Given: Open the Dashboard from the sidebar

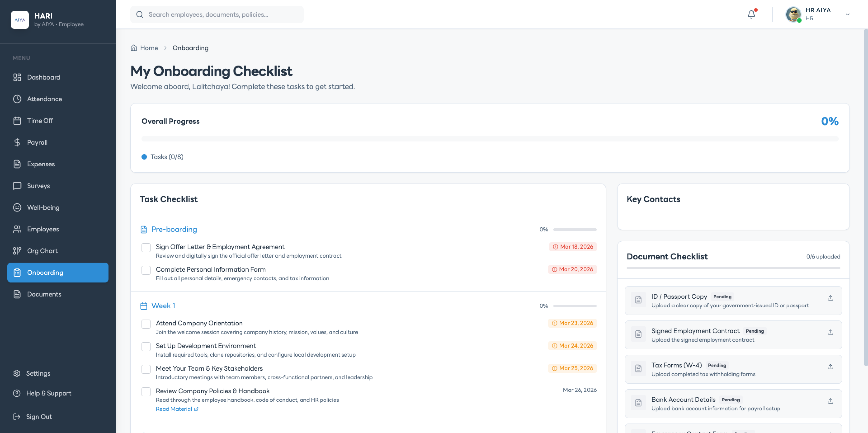Looking at the screenshot, I should tap(43, 77).
